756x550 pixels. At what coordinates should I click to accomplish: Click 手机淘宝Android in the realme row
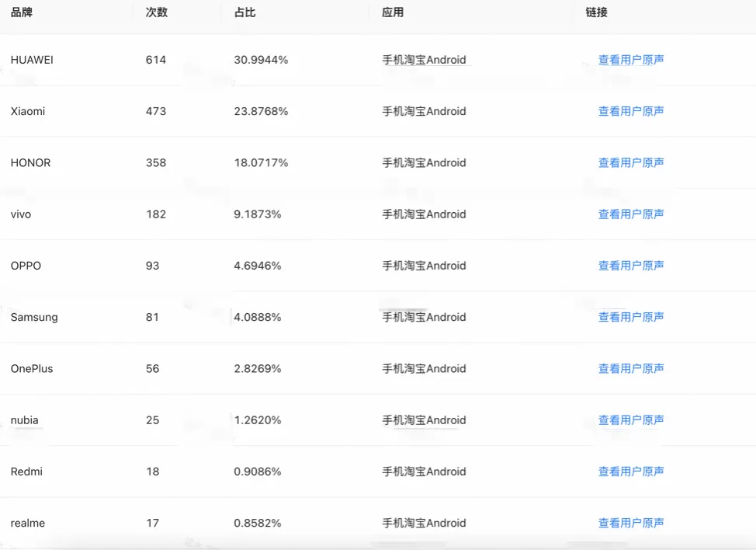click(x=425, y=523)
